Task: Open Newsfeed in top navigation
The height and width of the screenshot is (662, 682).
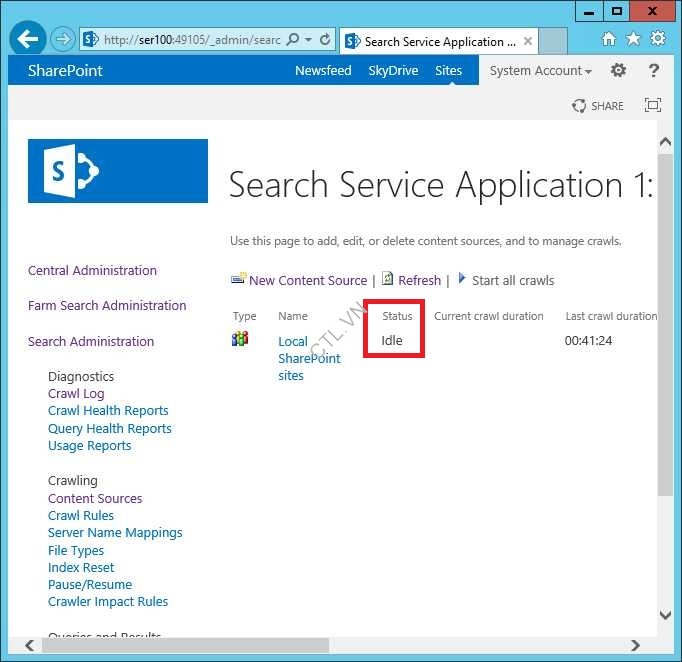Action: click(323, 71)
